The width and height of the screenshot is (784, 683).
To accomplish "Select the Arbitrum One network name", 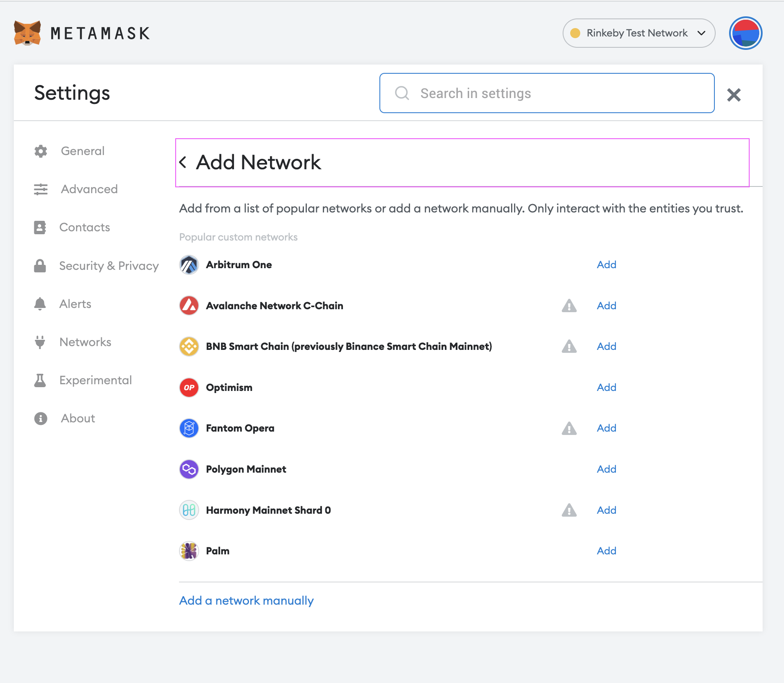I will [x=239, y=265].
